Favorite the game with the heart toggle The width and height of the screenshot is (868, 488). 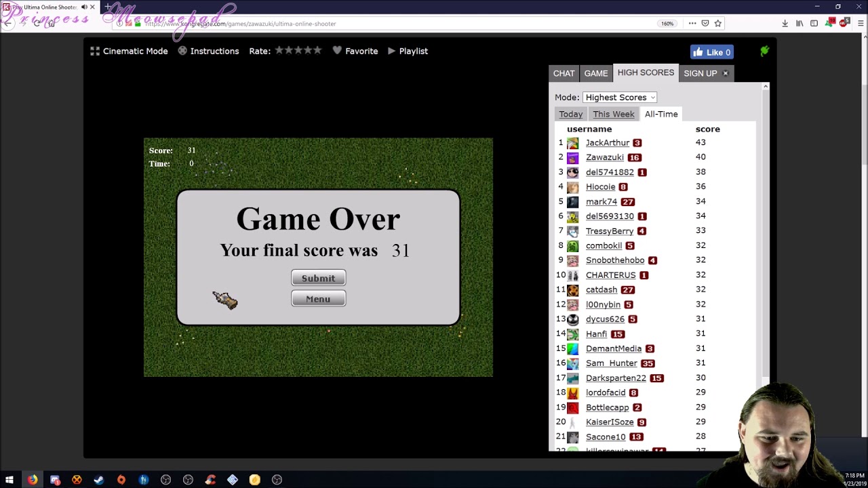355,51
